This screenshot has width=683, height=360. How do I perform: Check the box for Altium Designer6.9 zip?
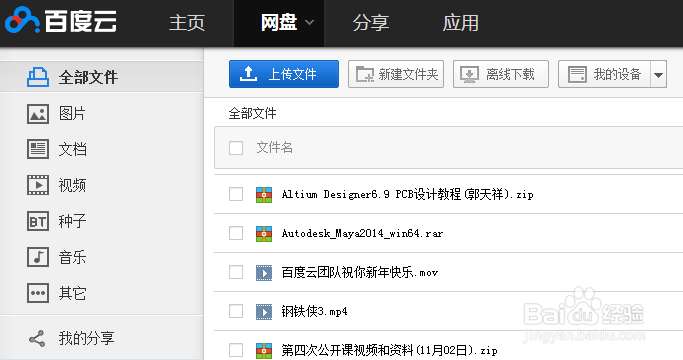coord(236,194)
